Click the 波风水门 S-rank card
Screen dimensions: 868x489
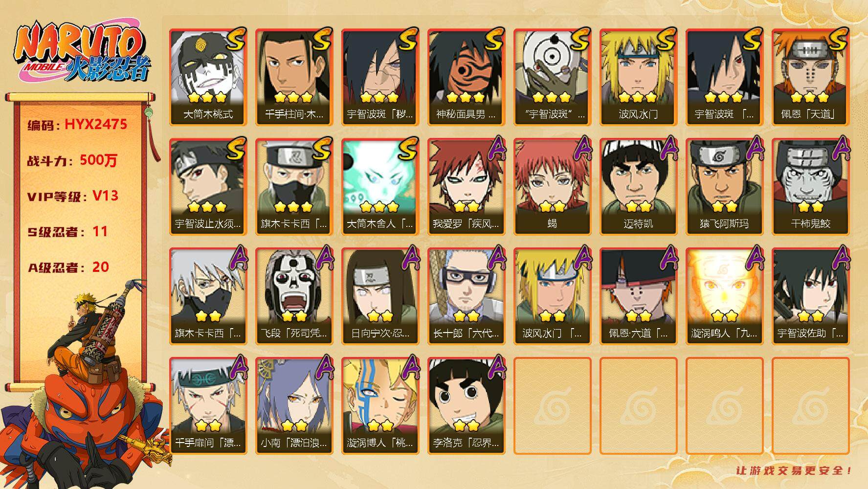pyautogui.click(x=638, y=77)
